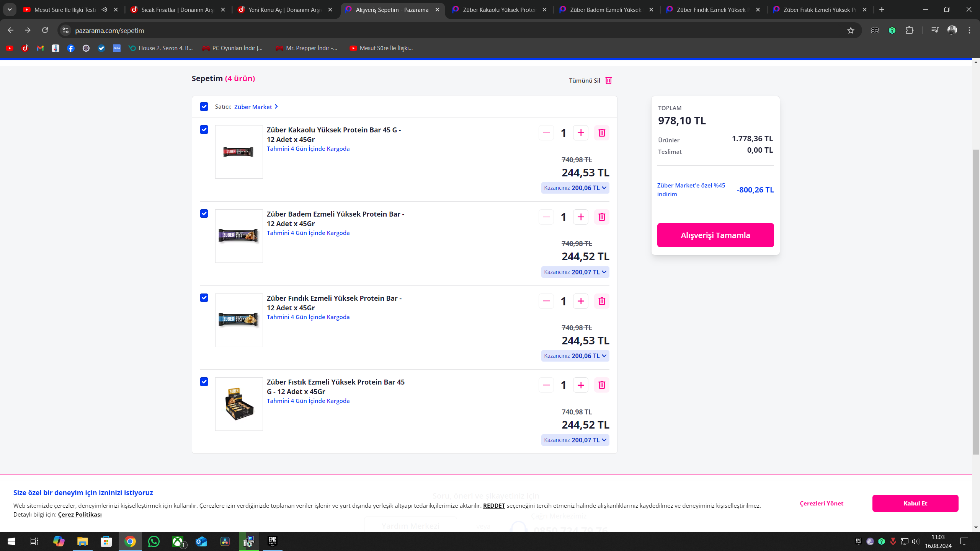Delete the Züber Kakaolu protein bar item

coord(601,133)
